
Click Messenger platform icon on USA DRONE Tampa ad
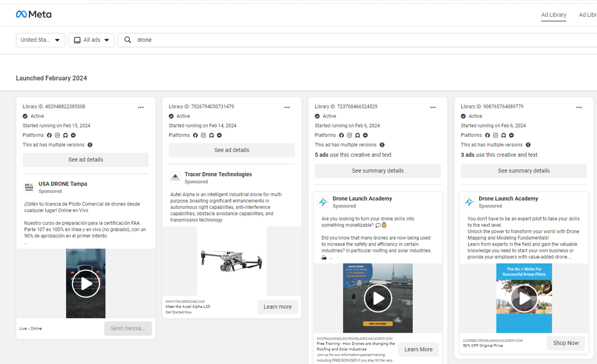point(73,135)
